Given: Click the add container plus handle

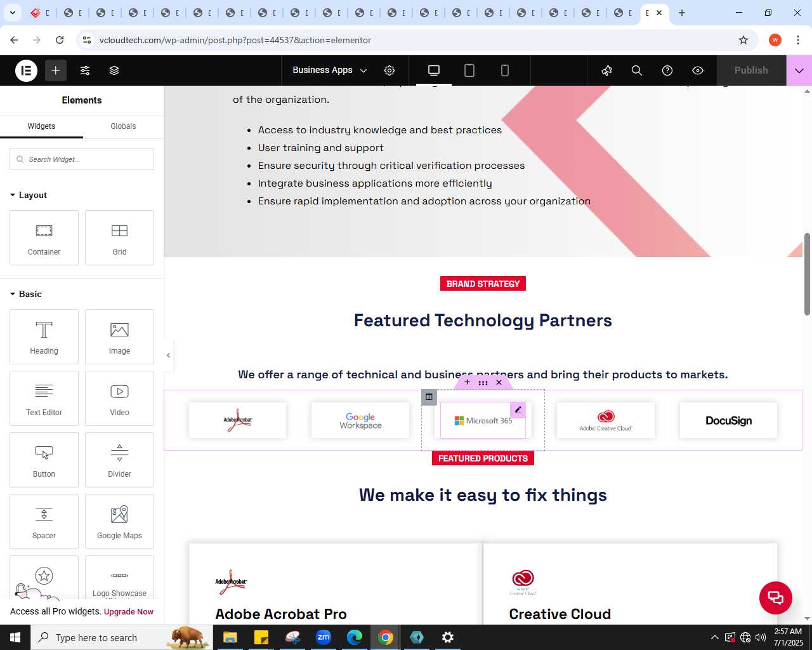Looking at the screenshot, I should pyautogui.click(x=468, y=382).
